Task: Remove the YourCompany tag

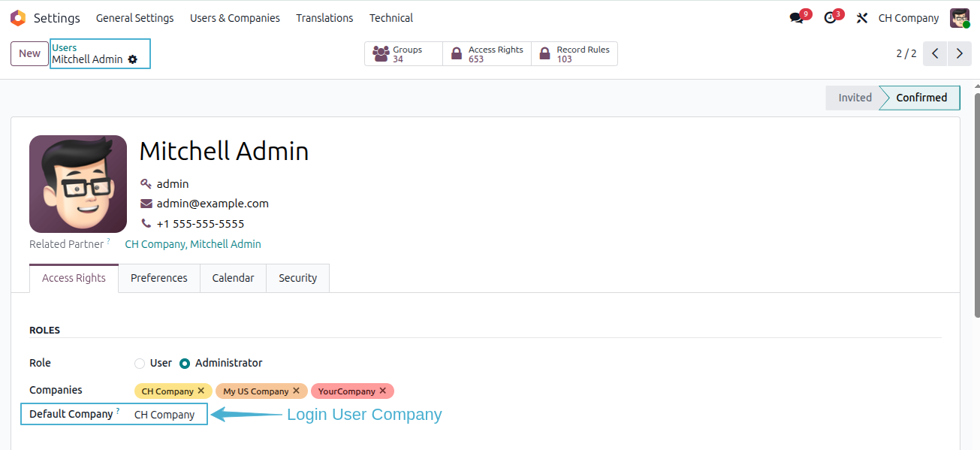Action: pos(383,391)
